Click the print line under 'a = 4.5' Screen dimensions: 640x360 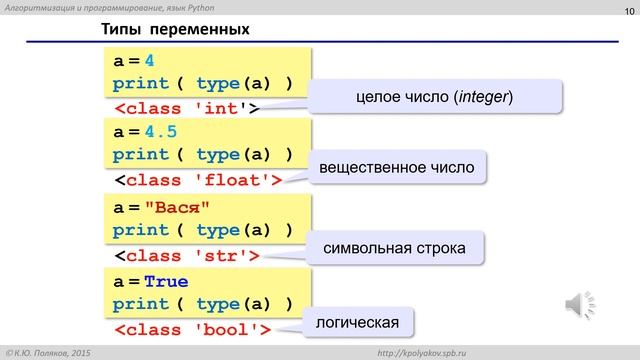pyautogui.click(x=203, y=155)
